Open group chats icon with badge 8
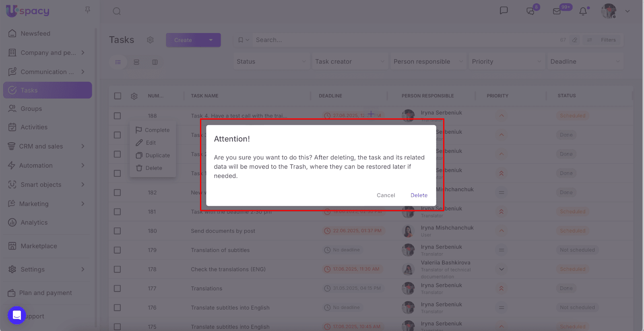644x331 pixels. (x=531, y=11)
